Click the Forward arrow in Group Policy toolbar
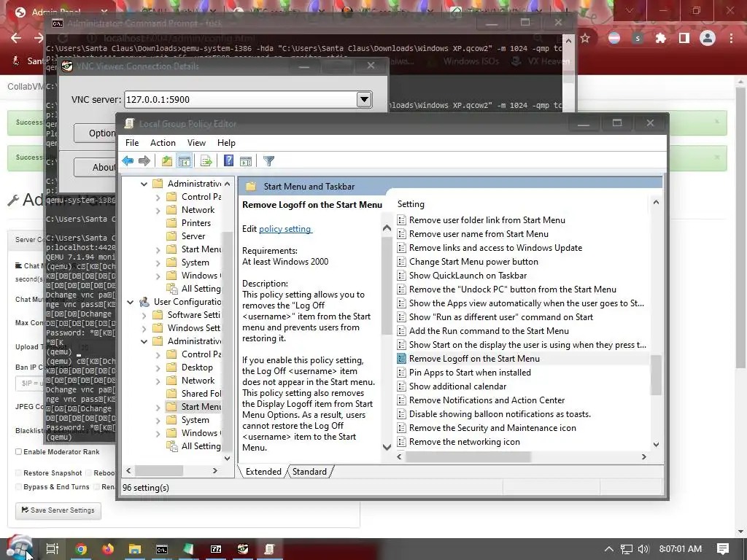Viewport: 747px width, 560px height. [144, 161]
